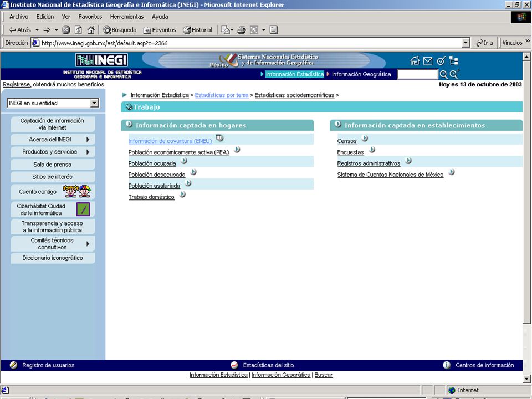Click the Estadísticas del sitio chart icon

click(234, 365)
